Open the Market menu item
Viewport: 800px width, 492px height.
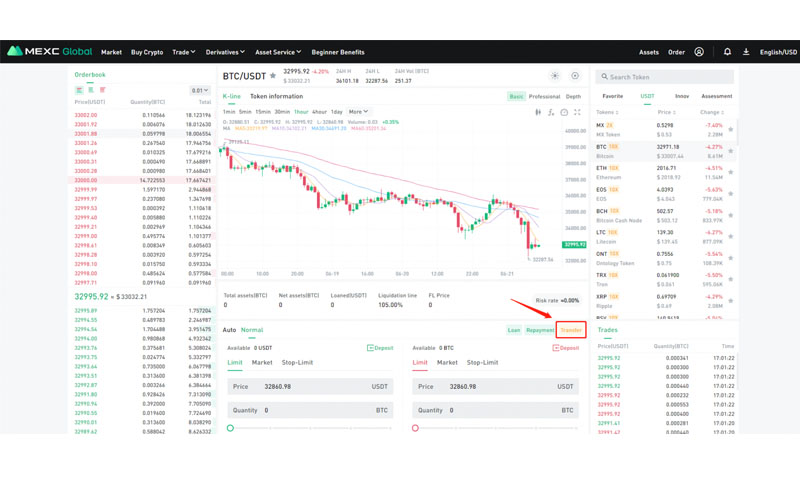(x=111, y=52)
